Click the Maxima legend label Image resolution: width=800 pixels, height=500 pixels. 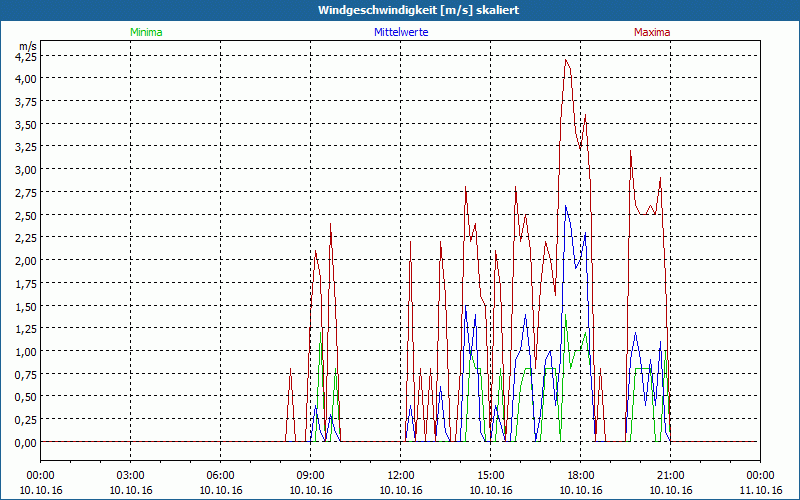click(x=652, y=32)
